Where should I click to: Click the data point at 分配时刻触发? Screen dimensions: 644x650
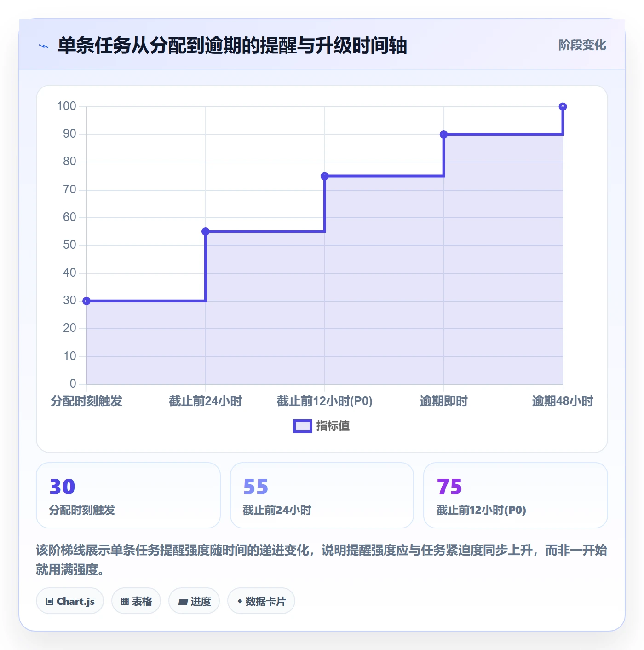tap(86, 301)
